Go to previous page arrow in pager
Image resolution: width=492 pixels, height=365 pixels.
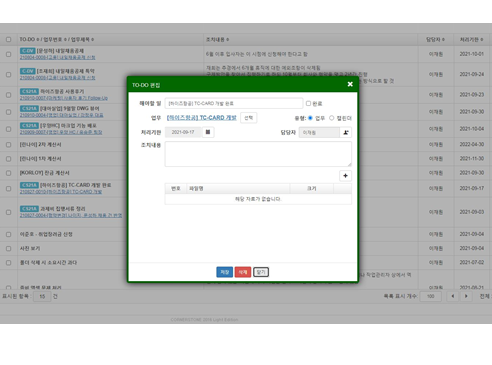click(453, 296)
